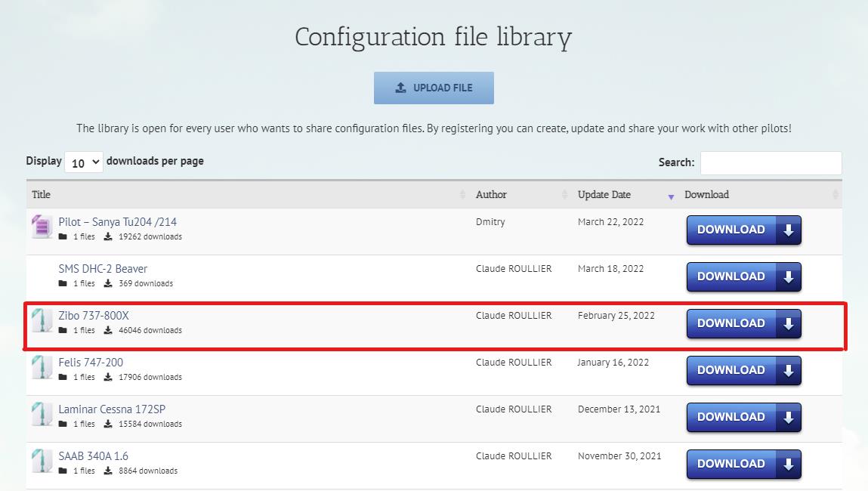Focus the Search input field
Image resolution: width=868 pixels, height=491 pixels.
coord(771,162)
